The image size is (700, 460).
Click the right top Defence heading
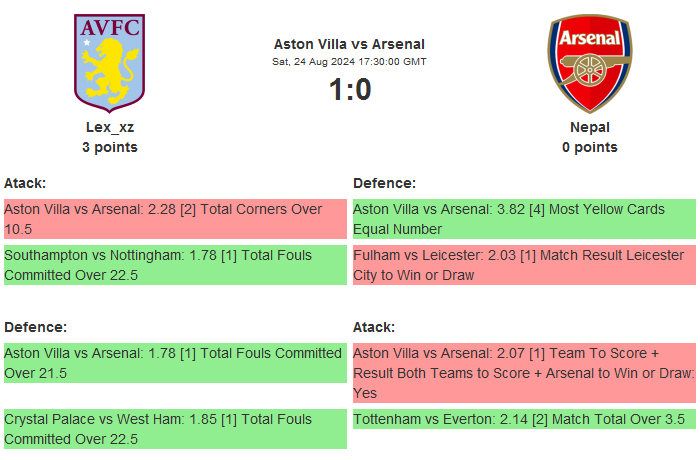click(384, 183)
